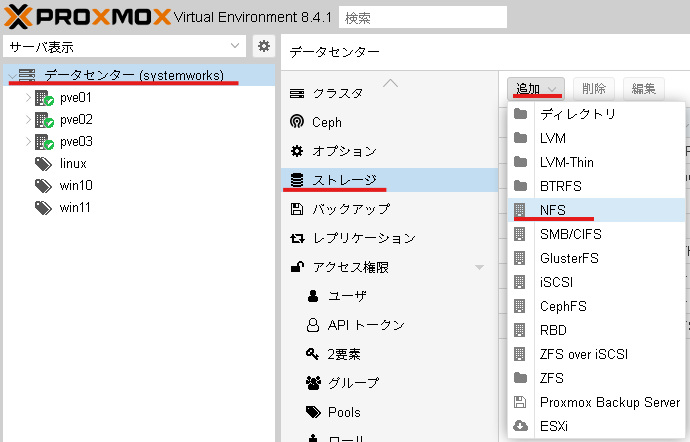Open the グループ page
690x442 pixels.
[389, 383]
